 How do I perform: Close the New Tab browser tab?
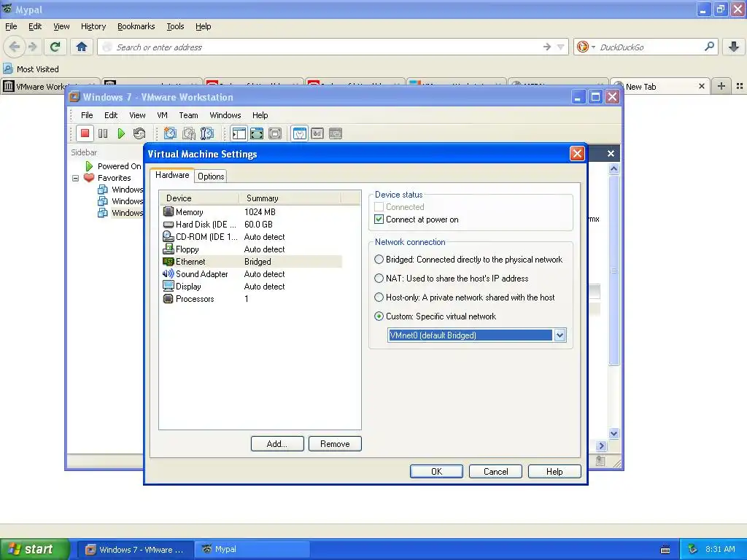point(701,86)
